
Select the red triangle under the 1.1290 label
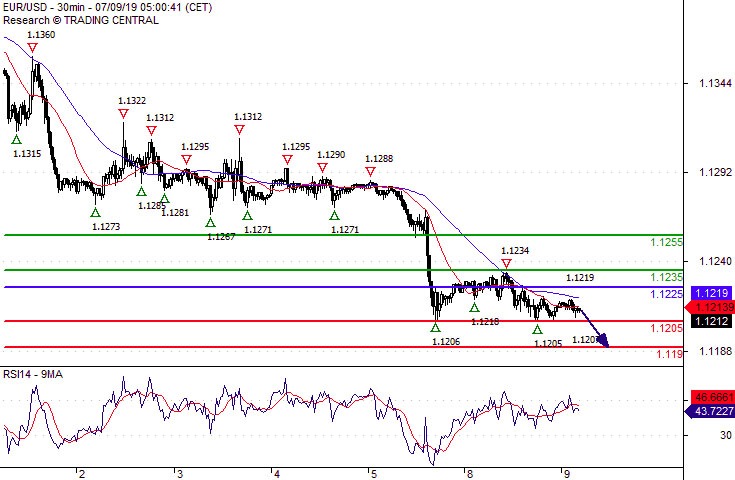[322, 168]
